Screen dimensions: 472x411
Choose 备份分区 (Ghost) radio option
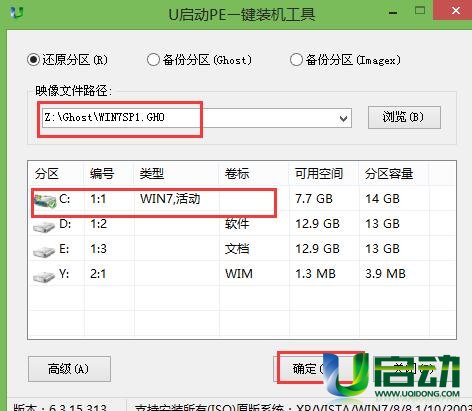click(153, 60)
